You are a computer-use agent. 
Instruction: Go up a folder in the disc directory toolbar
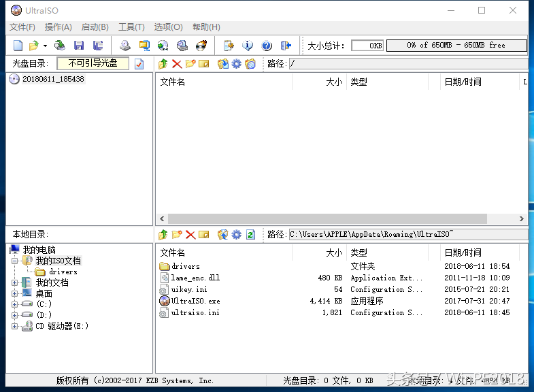click(x=163, y=63)
